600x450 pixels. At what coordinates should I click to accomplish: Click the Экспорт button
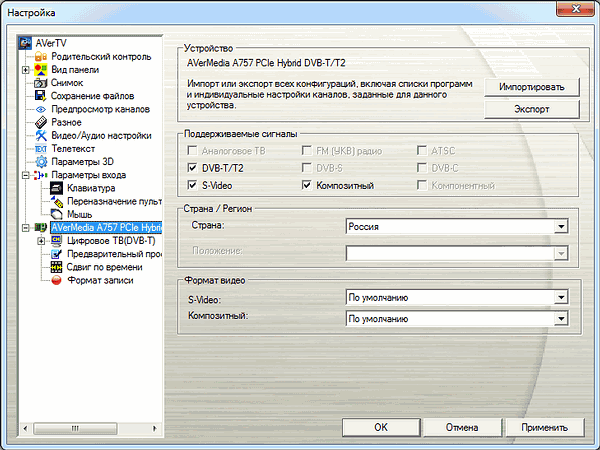coord(532,109)
